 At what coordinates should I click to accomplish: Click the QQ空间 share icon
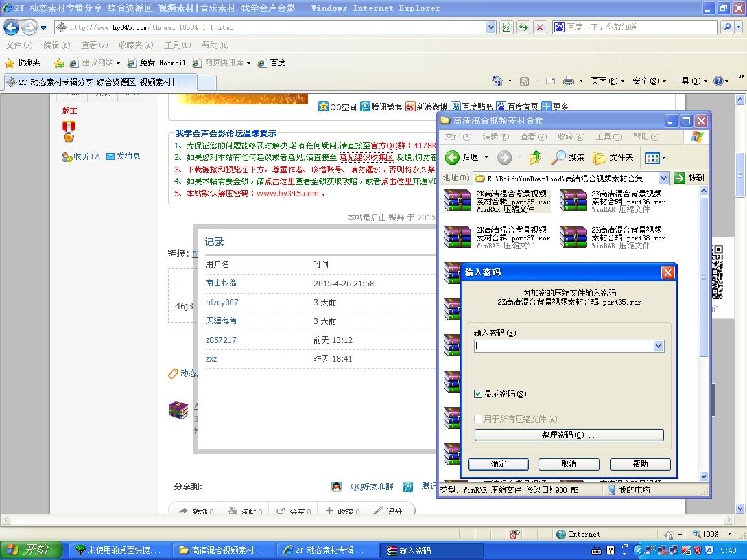click(x=324, y=106)
